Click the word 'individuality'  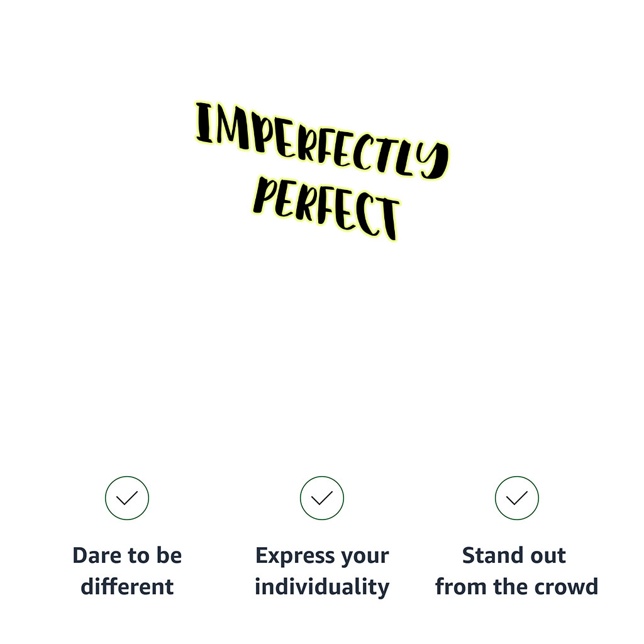point(322,587)
